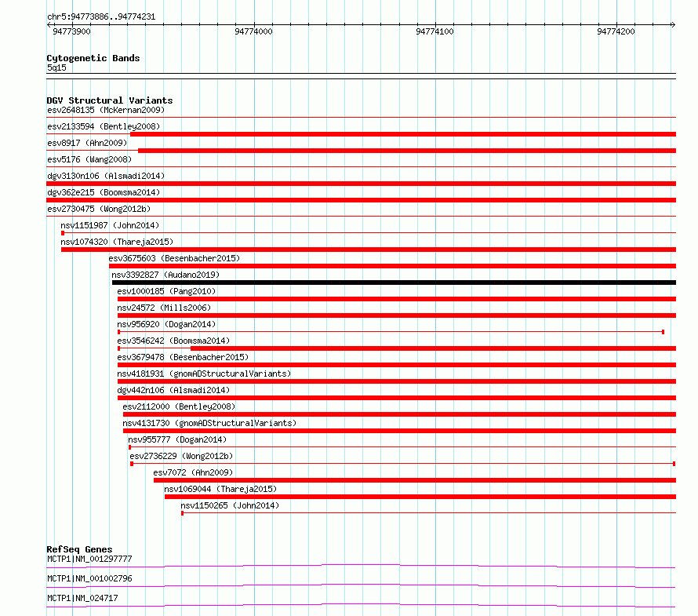The image size is (698, 616).
Task: Click the nsv24572 (Mills2006) variant label
Action: pyautogui.click(x=164, y=308)
